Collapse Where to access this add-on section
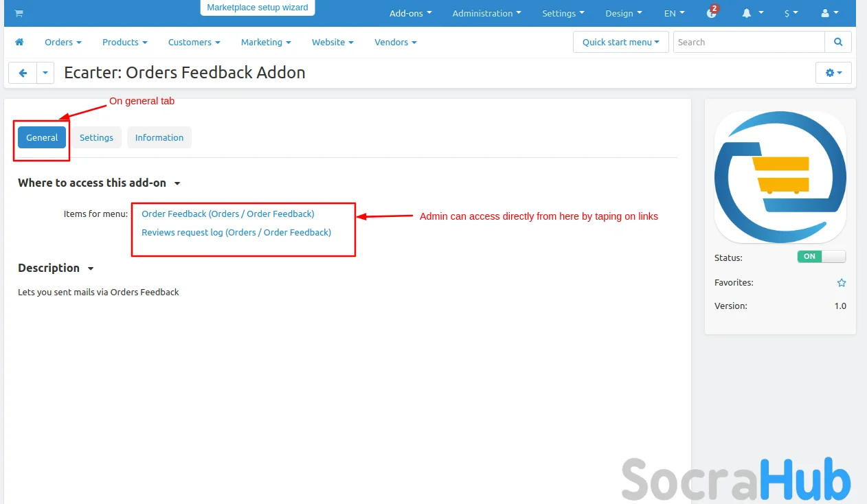Viewport: 867px width, 504px height. [x=99, y=183]
